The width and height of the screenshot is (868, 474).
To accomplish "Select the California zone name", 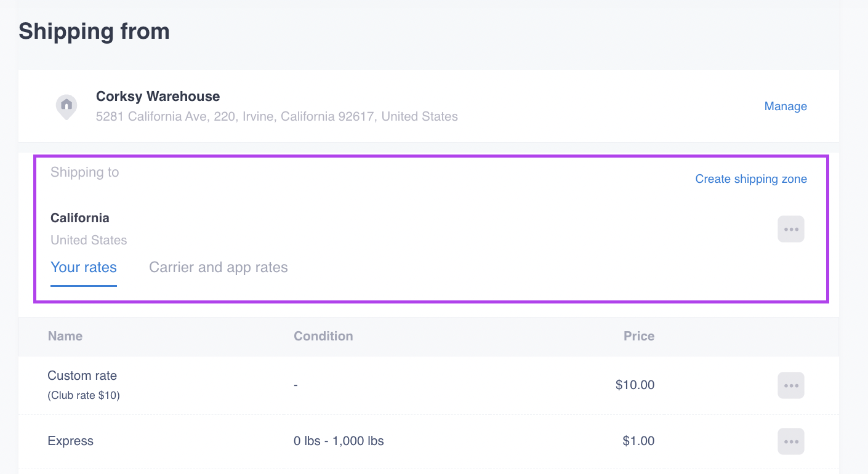I will [x=80, y=218].
